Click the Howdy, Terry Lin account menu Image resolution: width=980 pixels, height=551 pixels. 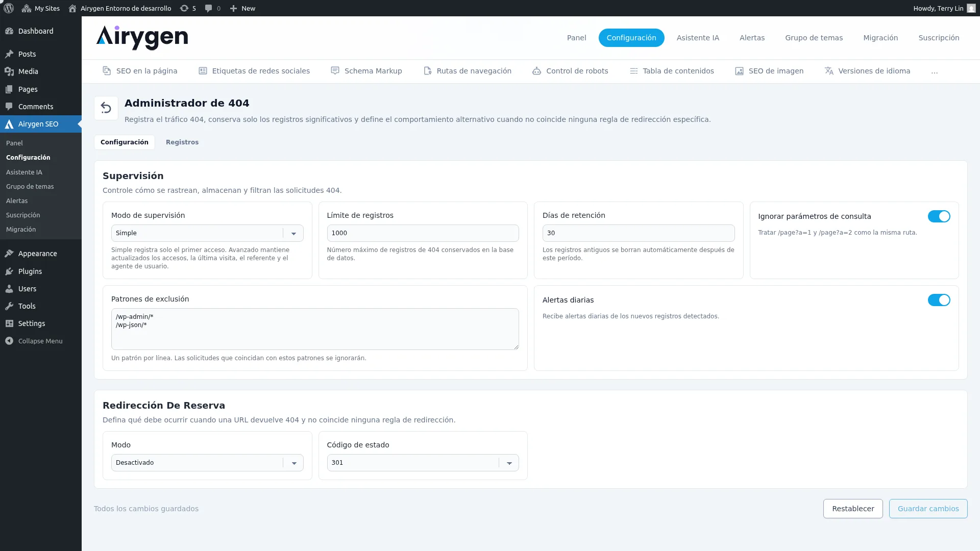point(944,8)
